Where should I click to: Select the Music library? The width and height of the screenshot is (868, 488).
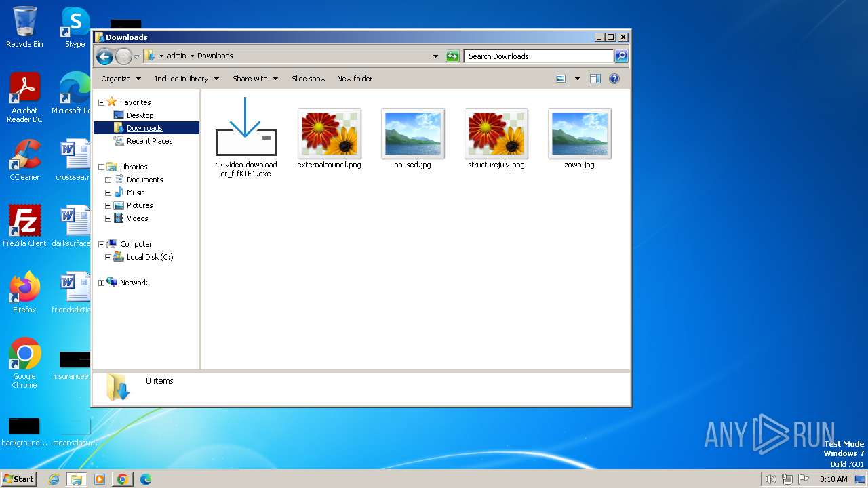point(136,192)
